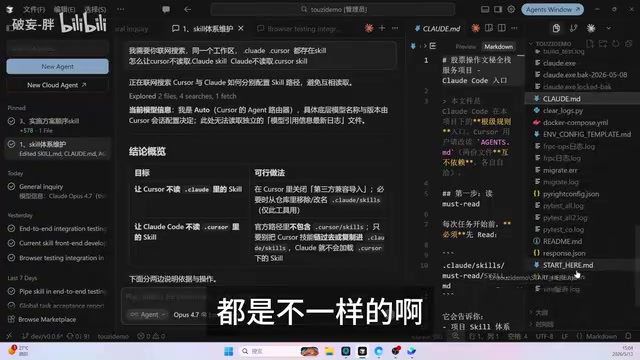
Task: Click the chat bubble icon in title bar
Action: (166, 9)
